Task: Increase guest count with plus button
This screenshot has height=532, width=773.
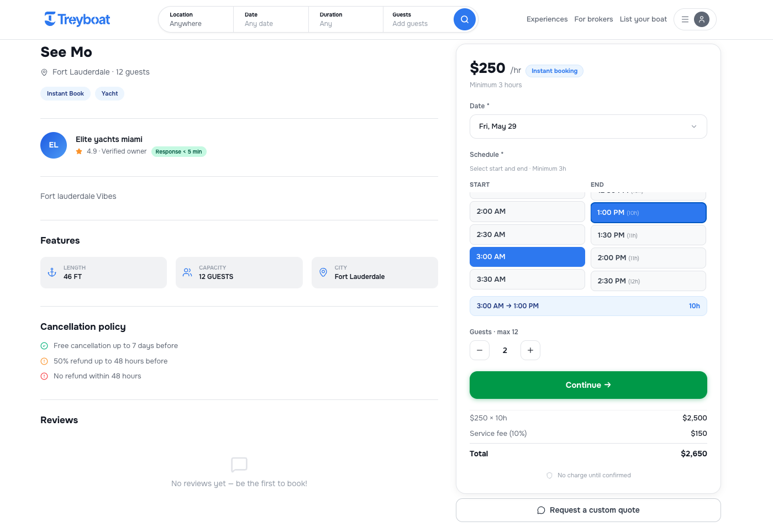Action: (x=530, y=350)
